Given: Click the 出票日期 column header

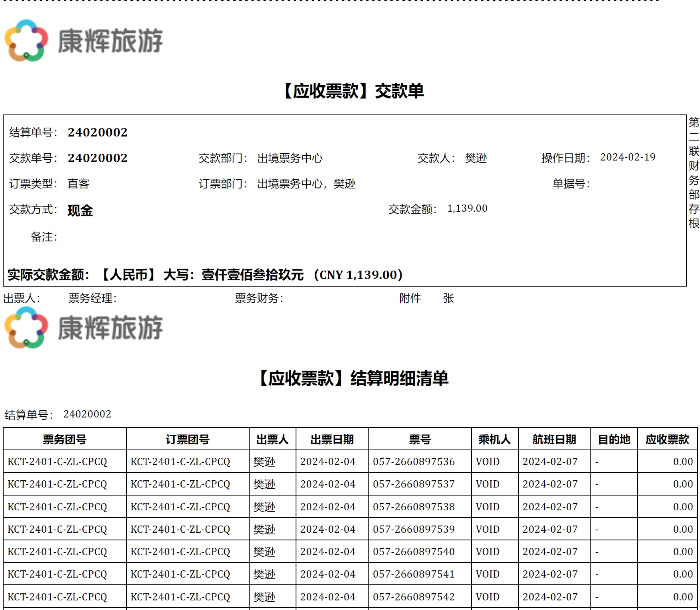Looking at the screenshot, I should click(332, 439).
